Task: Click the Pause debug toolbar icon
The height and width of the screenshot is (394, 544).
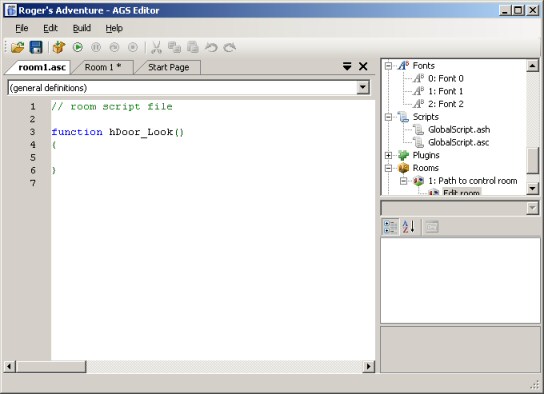Action: 96,47
